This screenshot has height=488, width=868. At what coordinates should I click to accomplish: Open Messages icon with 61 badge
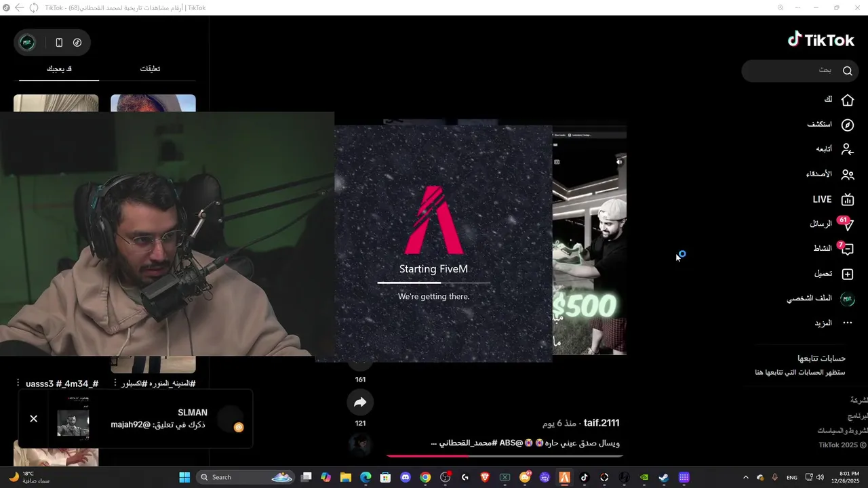(x=846, y=224)
